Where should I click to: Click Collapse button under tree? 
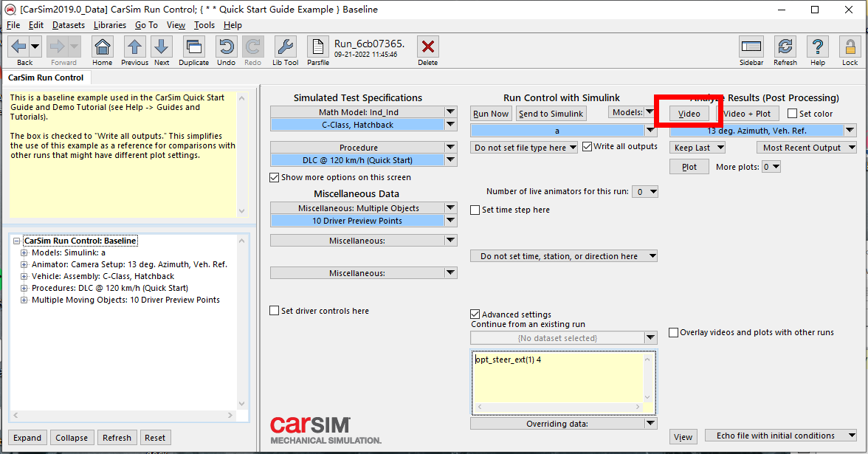(72, 437)
